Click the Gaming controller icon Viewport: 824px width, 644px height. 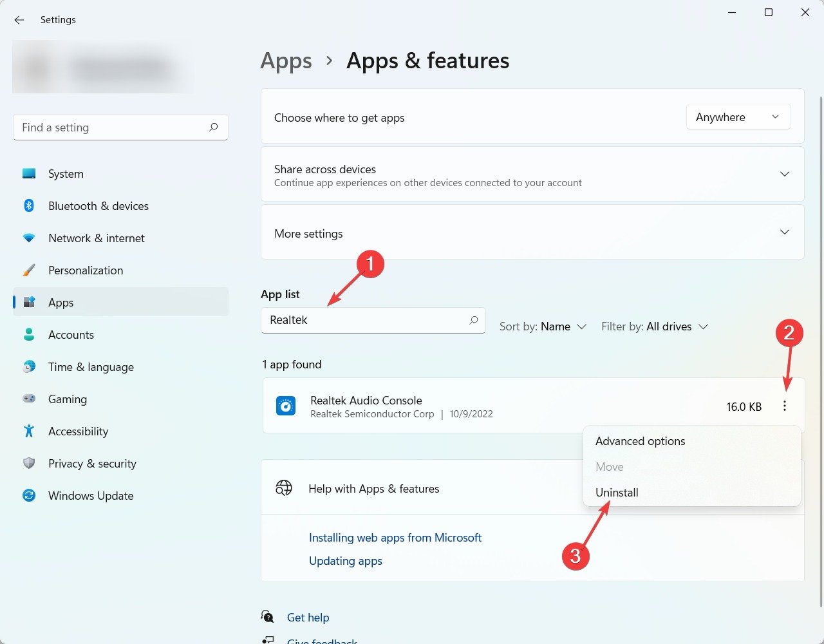[29, 399]
